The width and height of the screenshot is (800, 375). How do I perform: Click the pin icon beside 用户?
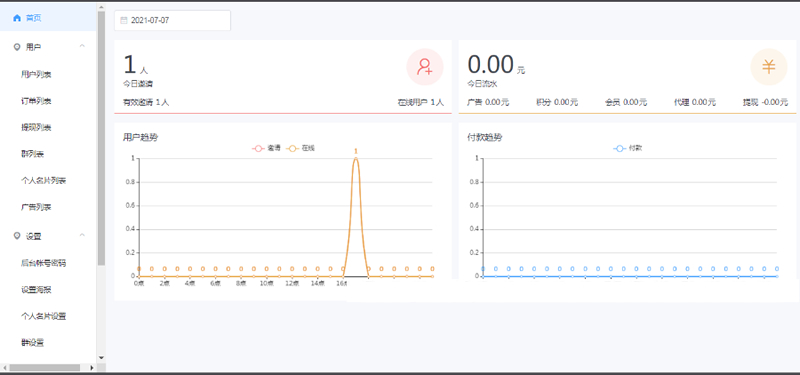click(17, 47)
